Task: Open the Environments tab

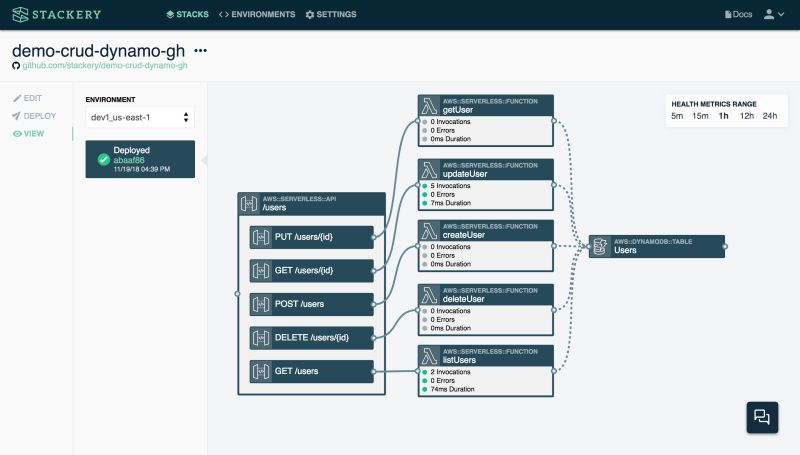Action: pyautogui.click(x=257, y=14)
